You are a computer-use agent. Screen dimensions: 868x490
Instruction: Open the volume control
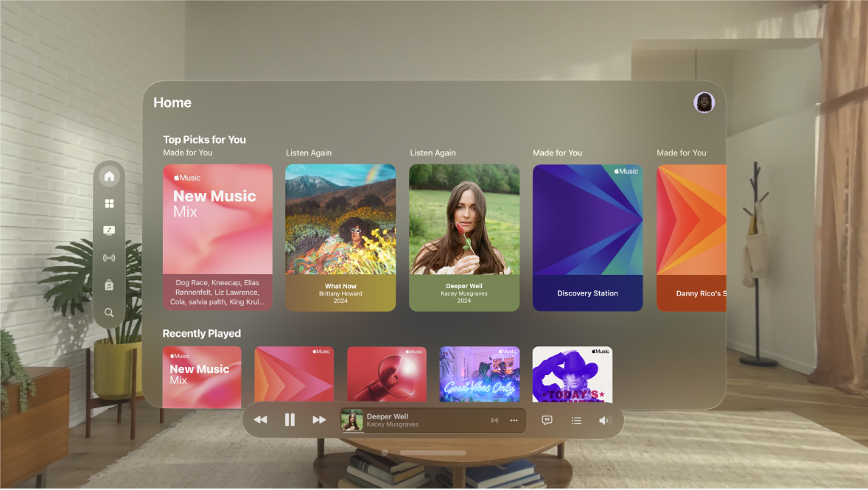click(605, 421)
